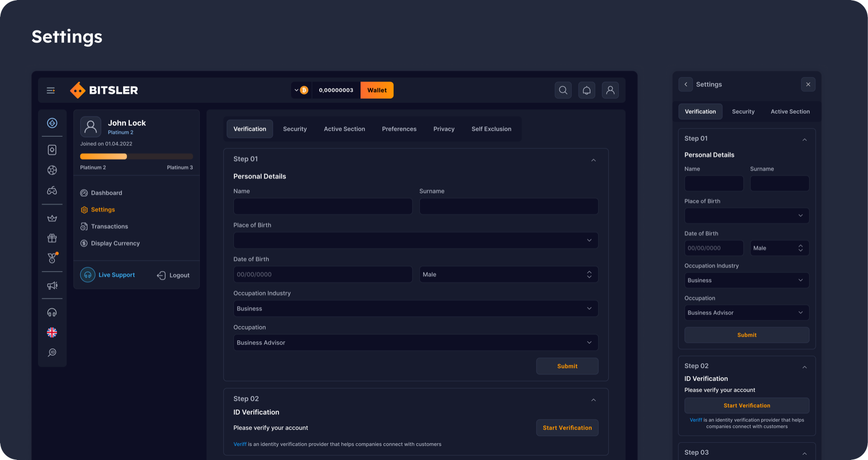Image resolution: width=868 pixels, height=460 pixels.
Task: Switch to the desktop Security tab
Action: tap(295, 129)
